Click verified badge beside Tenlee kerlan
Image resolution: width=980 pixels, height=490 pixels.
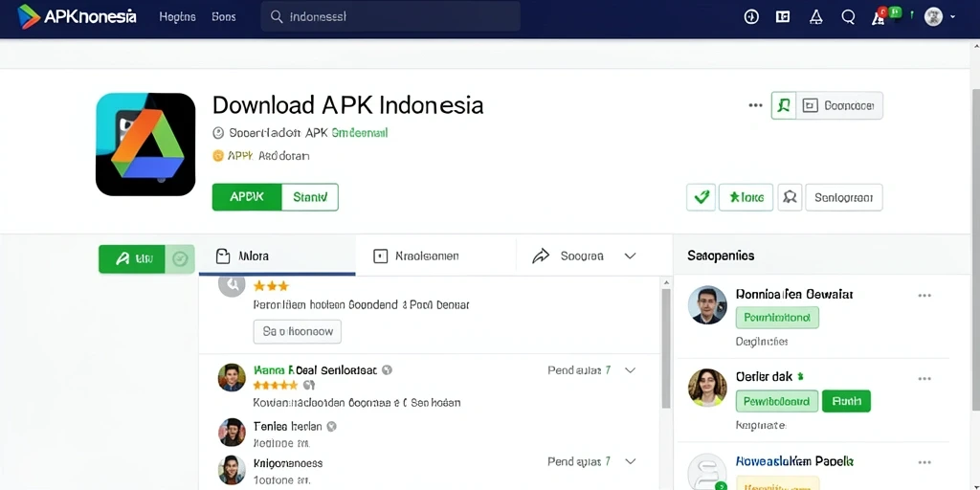(x=332, y=426)
